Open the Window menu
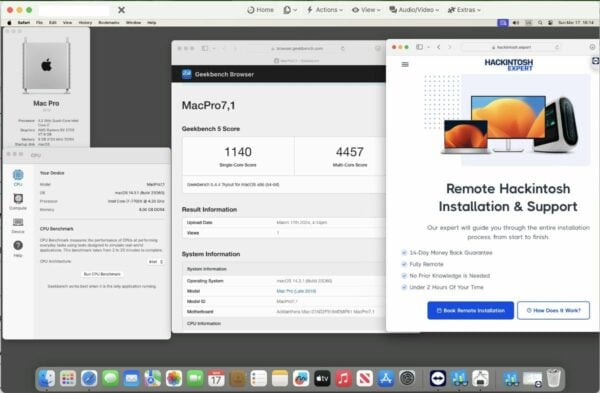 coord(133,23)
